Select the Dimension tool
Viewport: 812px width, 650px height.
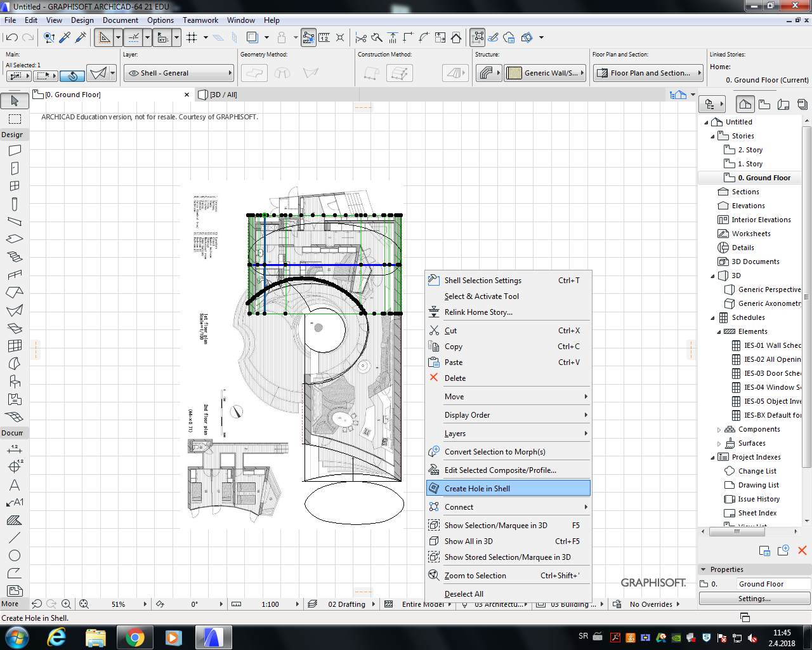pyautogui.click(x=15, y=449)
